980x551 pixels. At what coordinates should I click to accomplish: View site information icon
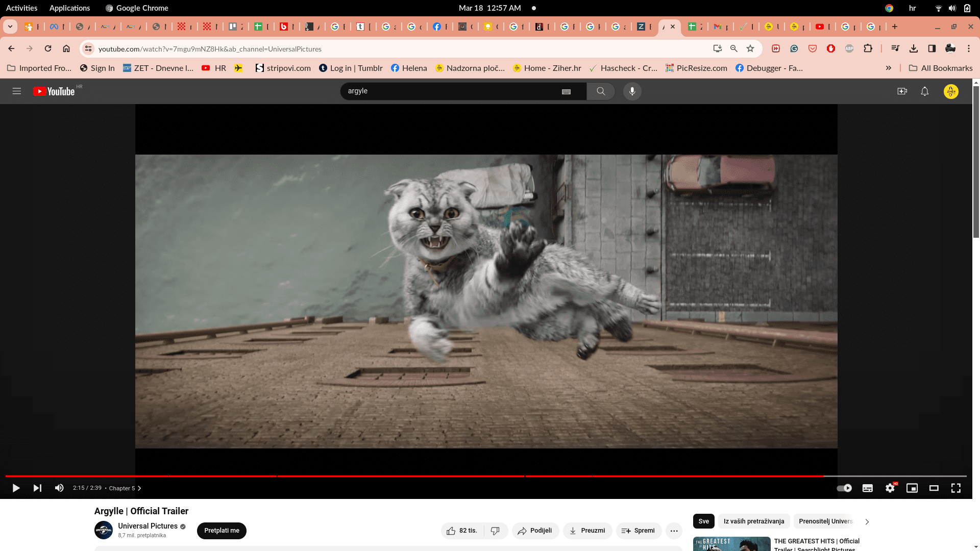(88, 48)
